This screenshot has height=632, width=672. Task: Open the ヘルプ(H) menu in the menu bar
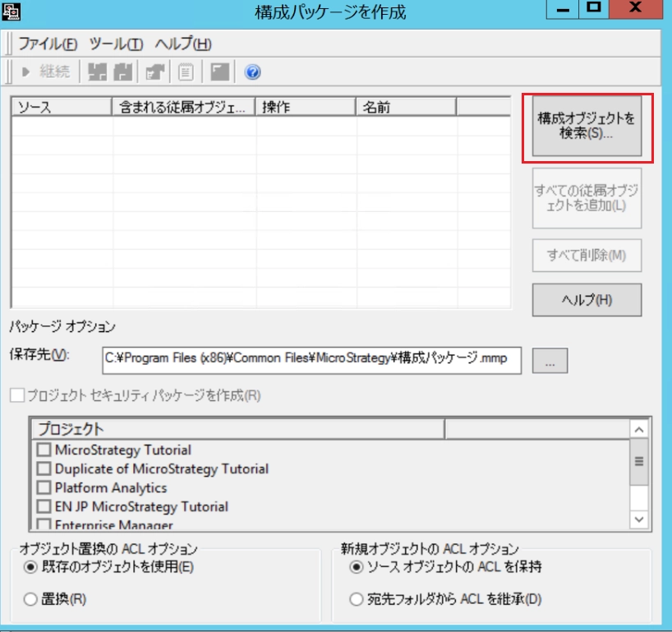pyautogui.click(x=183, y=44)
